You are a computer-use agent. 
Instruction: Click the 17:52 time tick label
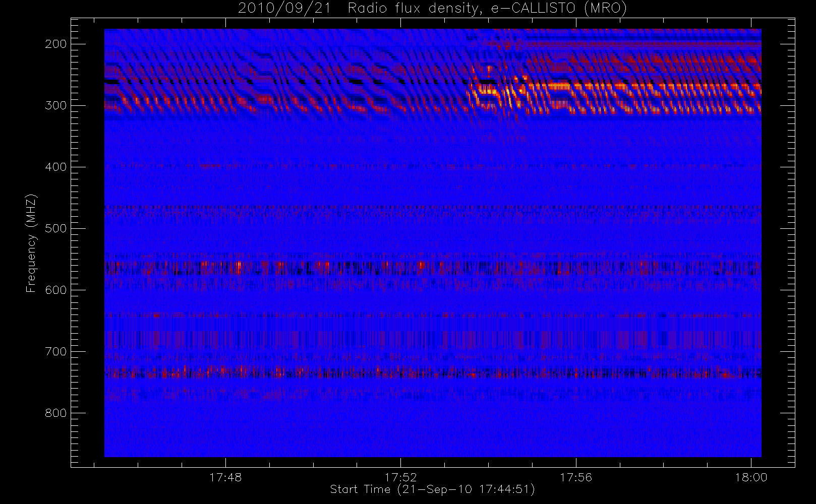[x=400, y=477]
